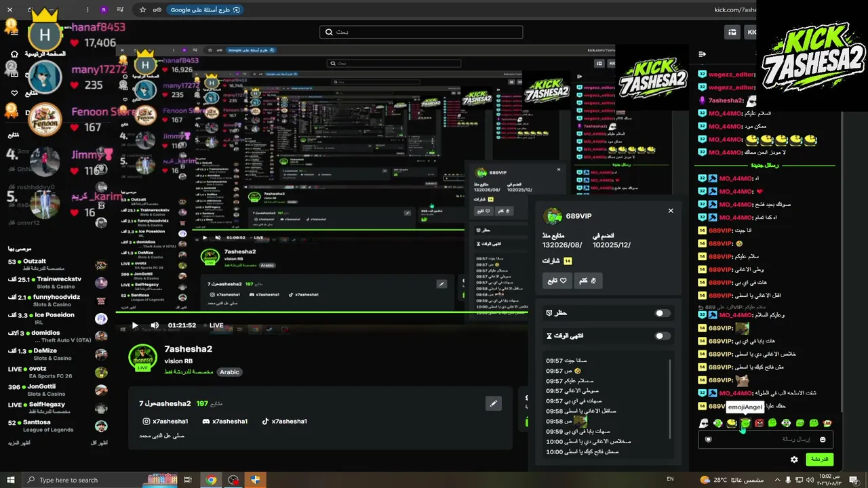Jump to LIVE in the player controls
Image resolution: width=868 pixels, height=488 pixels.
[x=216, y=325]
